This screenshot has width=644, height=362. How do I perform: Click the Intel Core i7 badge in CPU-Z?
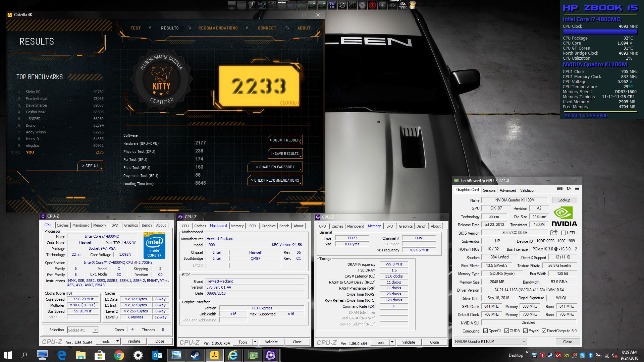tap(154, 245)
